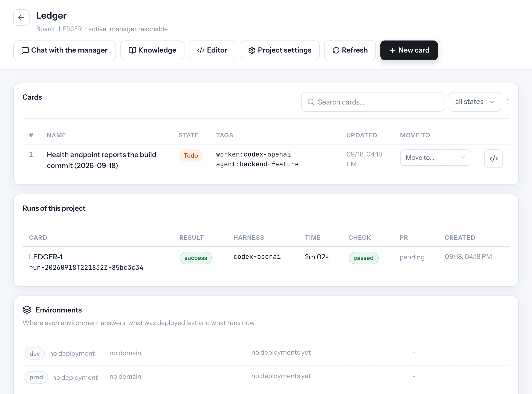The height and width of the screenshot is (394, 532).
Task: Click the Runs of this project heading
Action: (54, 208)
